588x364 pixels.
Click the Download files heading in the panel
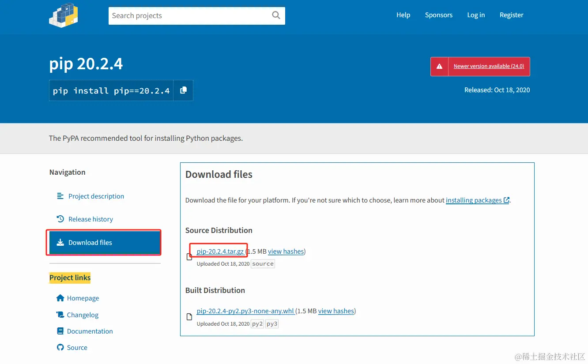pos(219,174)
